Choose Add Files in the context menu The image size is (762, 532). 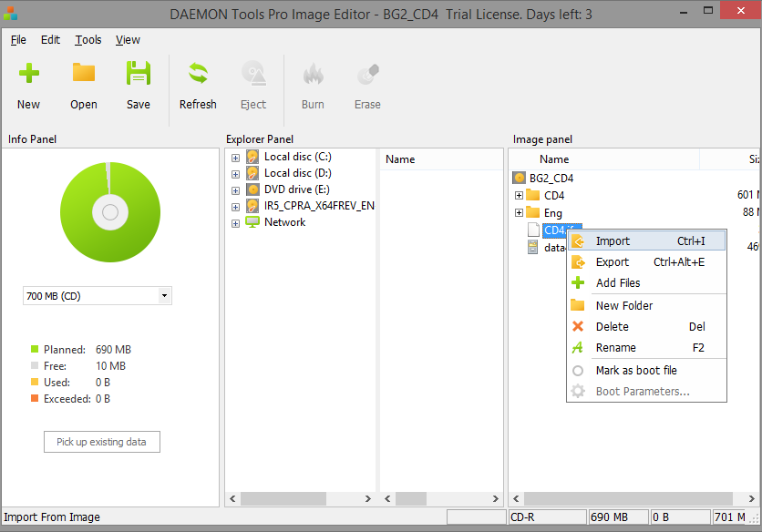(x=647, y=282)
